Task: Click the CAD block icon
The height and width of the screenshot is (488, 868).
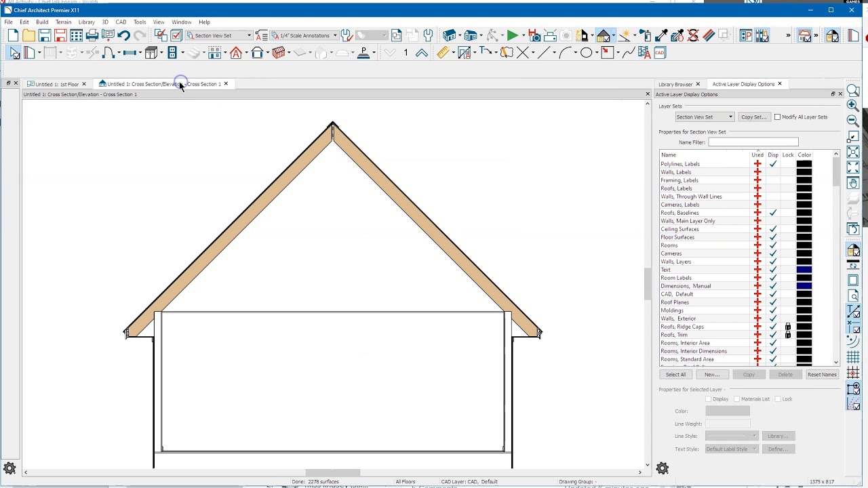Action: coord(659,53)
